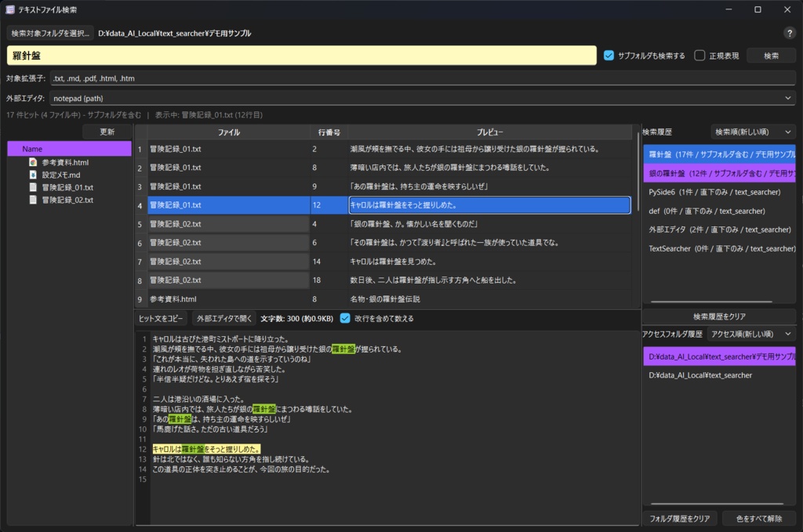Viewport: 803px width, 532px height.
Task: Click highlighted line 12 in the preview pane
Action: pyautogui.click(x=206, y=449)
